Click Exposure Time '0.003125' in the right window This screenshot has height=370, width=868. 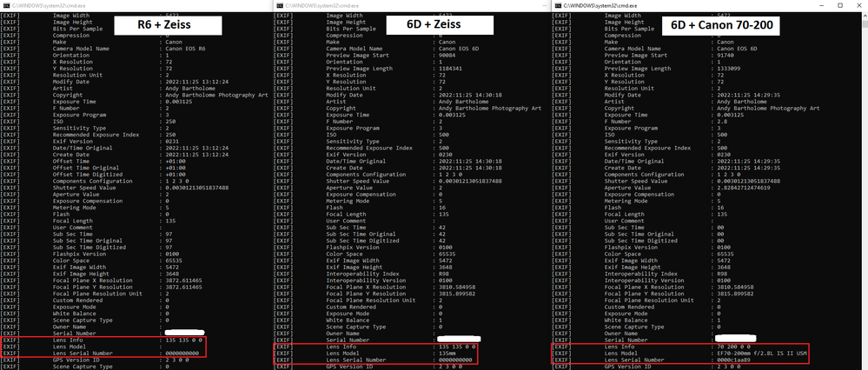pyautogui.click(x=730, y=115)
